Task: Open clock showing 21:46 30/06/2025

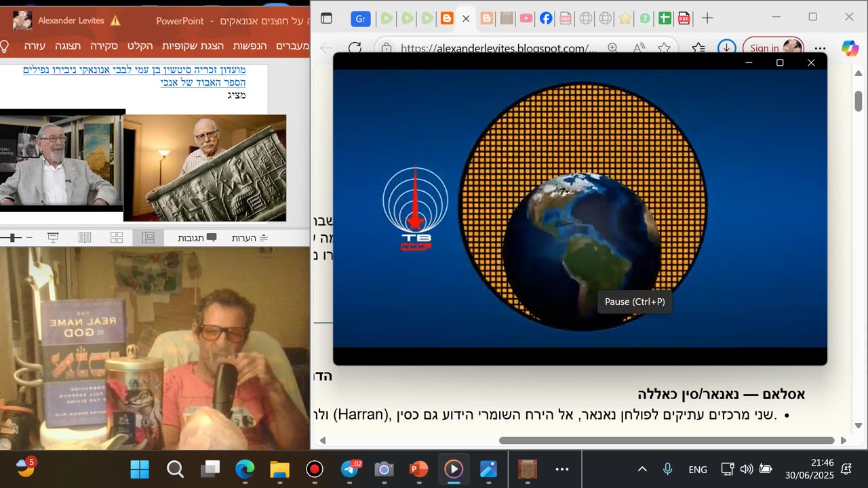Action: pyautogui.click(x=810, y=469)
